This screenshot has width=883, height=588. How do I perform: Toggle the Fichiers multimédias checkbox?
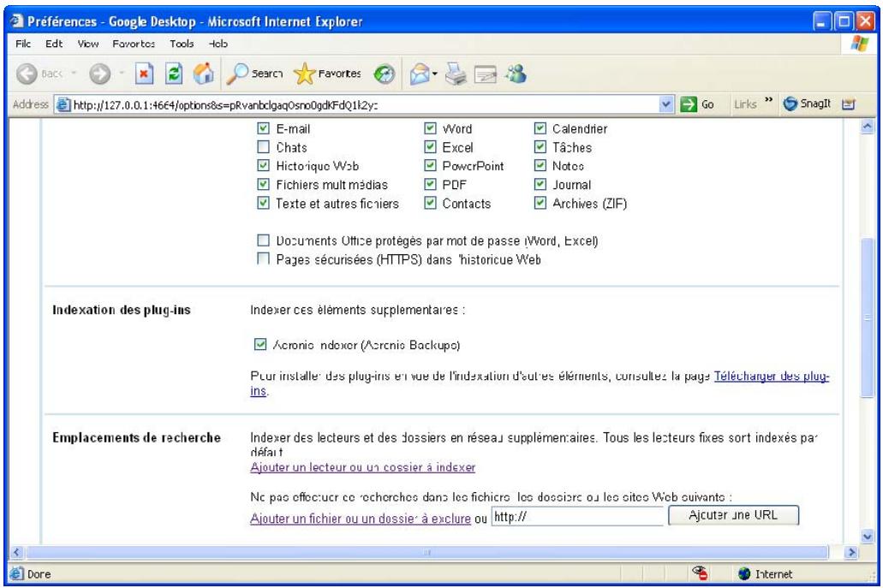pyautogui.click(x=263, y=184)
